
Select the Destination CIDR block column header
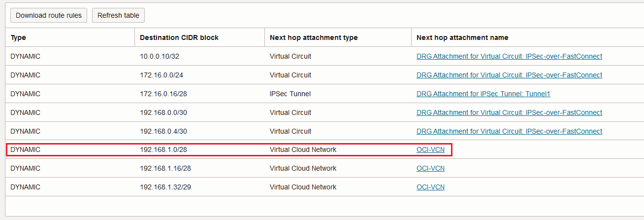pos(179,37)
